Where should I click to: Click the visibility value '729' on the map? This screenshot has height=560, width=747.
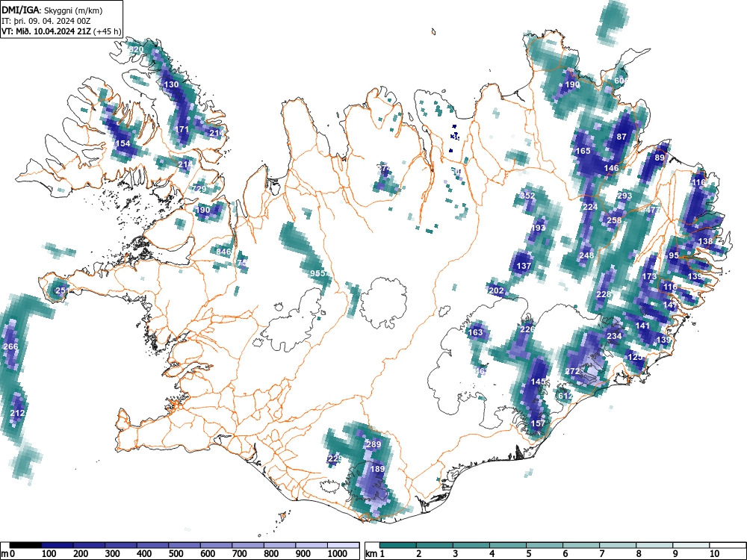[199, 189]
